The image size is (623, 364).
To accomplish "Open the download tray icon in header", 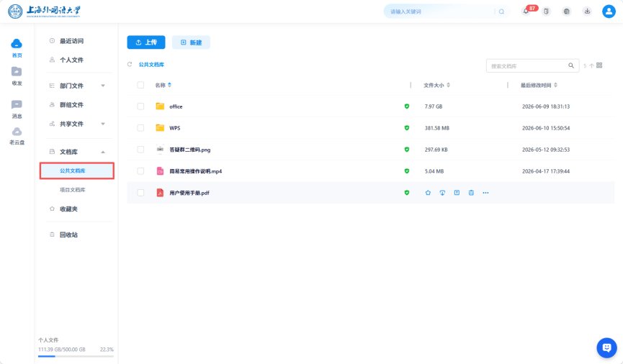I will [587, 12].
